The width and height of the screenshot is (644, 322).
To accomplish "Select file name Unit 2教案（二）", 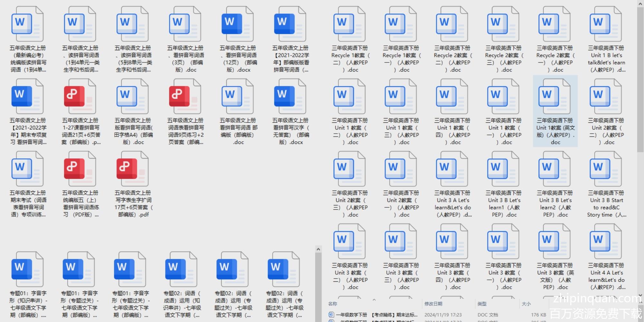I will [x=606, y=131].
